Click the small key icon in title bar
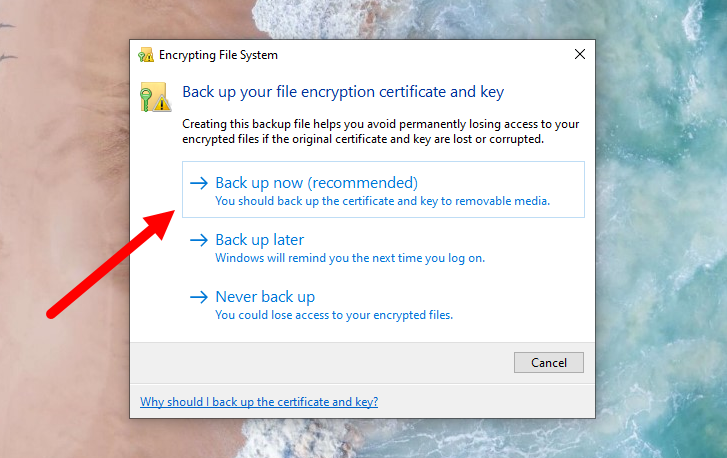The height and width of the screenshot is (458, 727). (146, 55)
